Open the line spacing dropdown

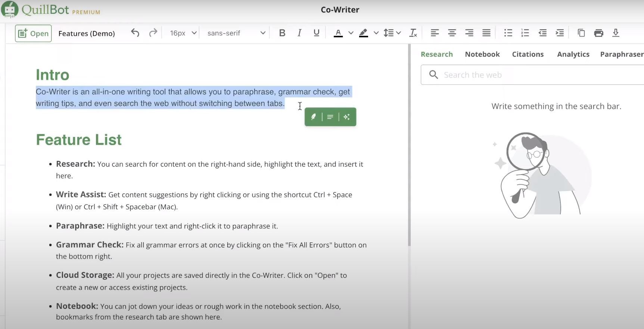click(x=392, y=33)
